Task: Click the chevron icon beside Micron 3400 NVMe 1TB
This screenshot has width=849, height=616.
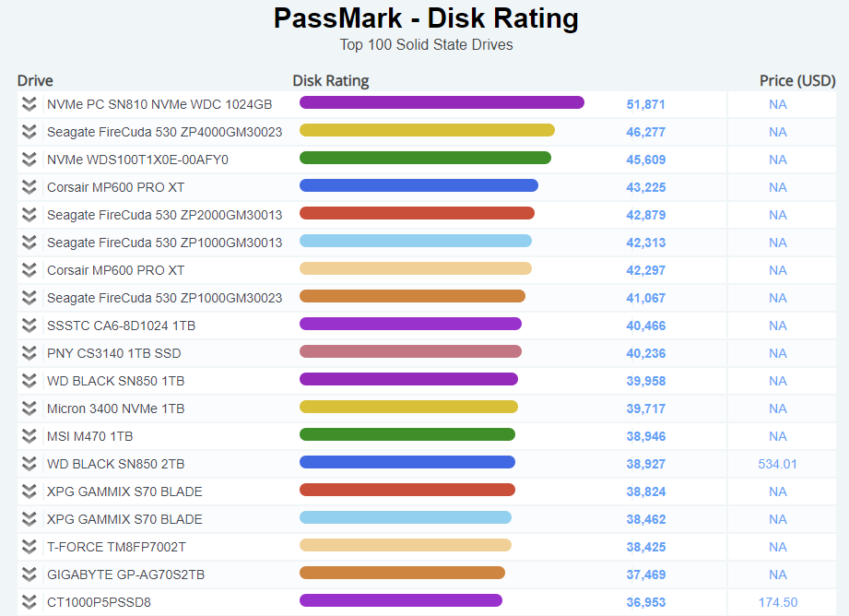Action: click(x=29, y=409)
